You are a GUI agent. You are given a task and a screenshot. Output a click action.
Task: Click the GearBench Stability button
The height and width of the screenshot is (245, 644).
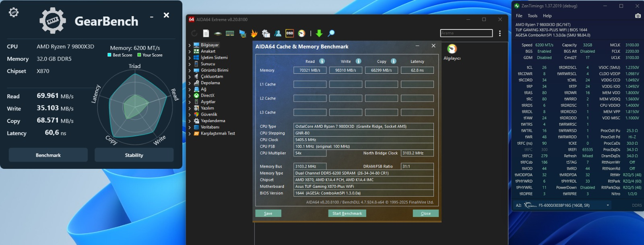coord(134,155)
